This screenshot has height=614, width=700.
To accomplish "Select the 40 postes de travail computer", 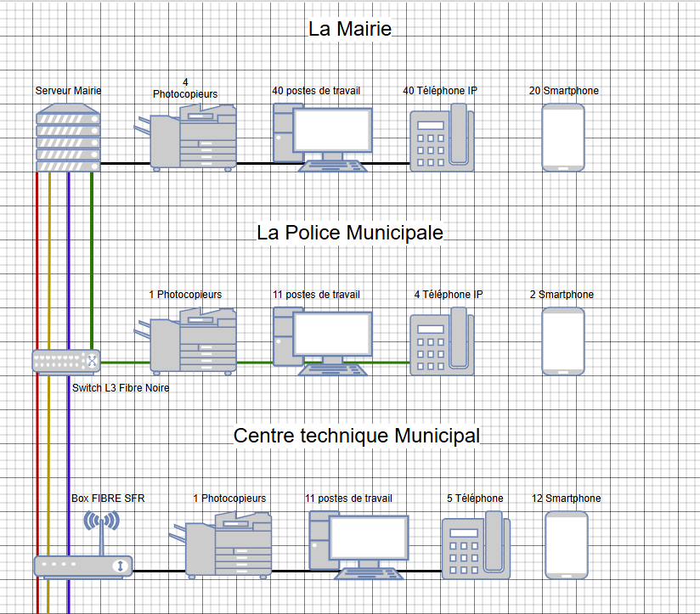I will click(x=322, y=138).
